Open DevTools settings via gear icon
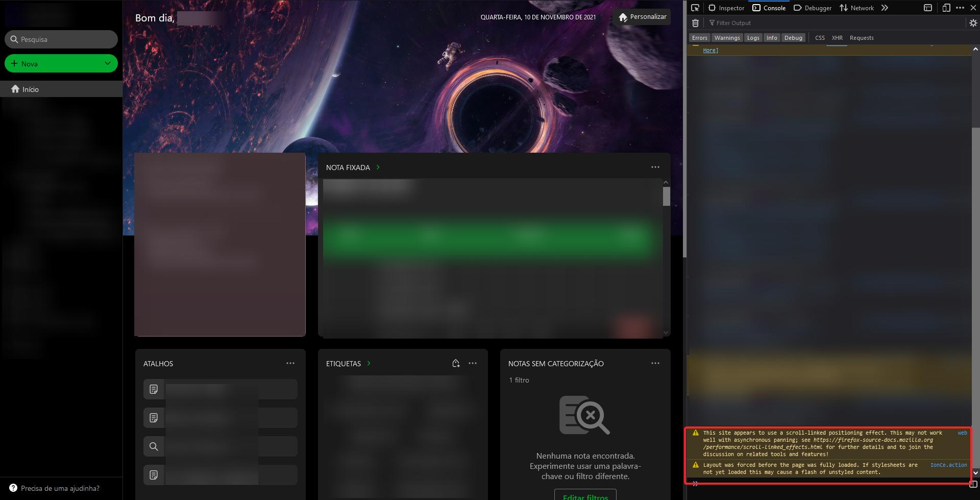Screen dimensions: 980x500 (973, 22)
